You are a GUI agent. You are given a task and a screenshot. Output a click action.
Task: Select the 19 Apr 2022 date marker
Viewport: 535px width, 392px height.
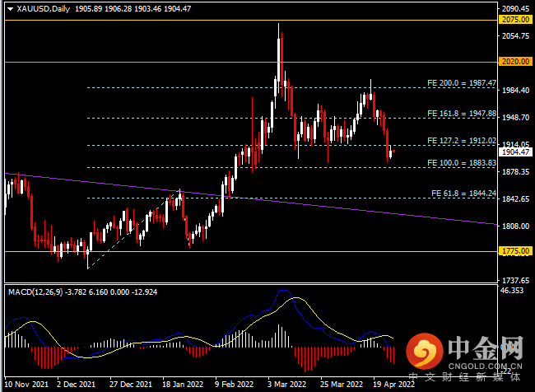tap(394, 384)
